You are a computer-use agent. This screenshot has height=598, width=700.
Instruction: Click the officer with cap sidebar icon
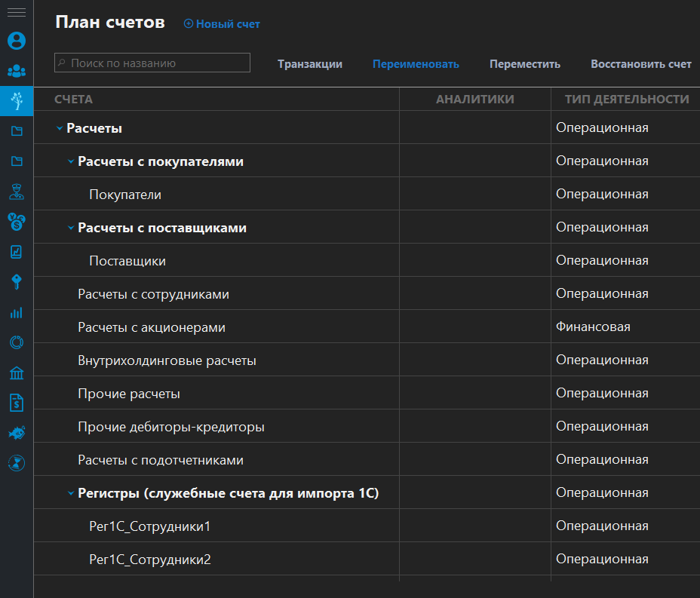[16, 192]
